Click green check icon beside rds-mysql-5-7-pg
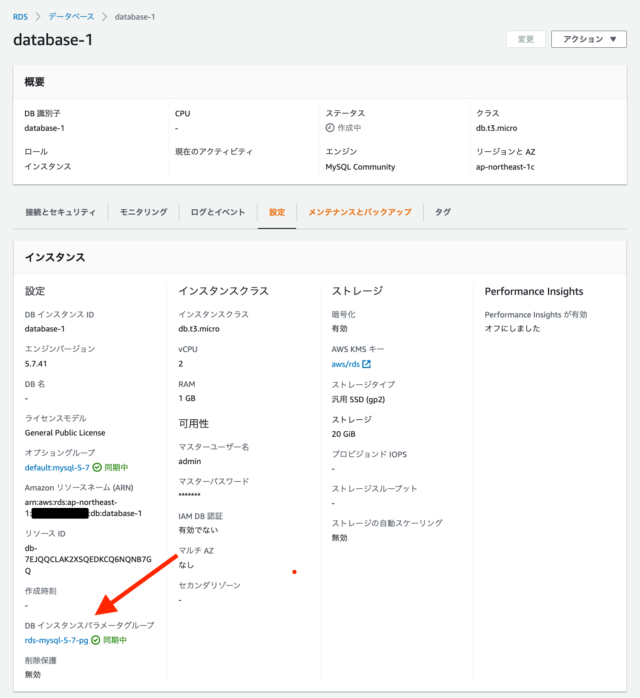Image resolution: width=640 pixels, height=698 pixels. 96,641
